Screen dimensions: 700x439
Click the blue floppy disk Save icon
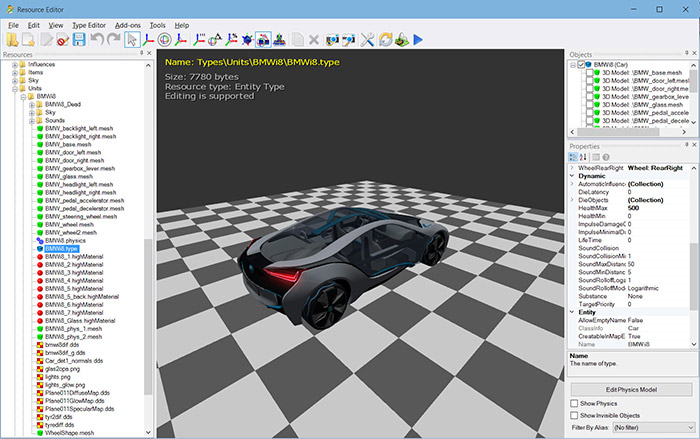(x=79, y=40)
